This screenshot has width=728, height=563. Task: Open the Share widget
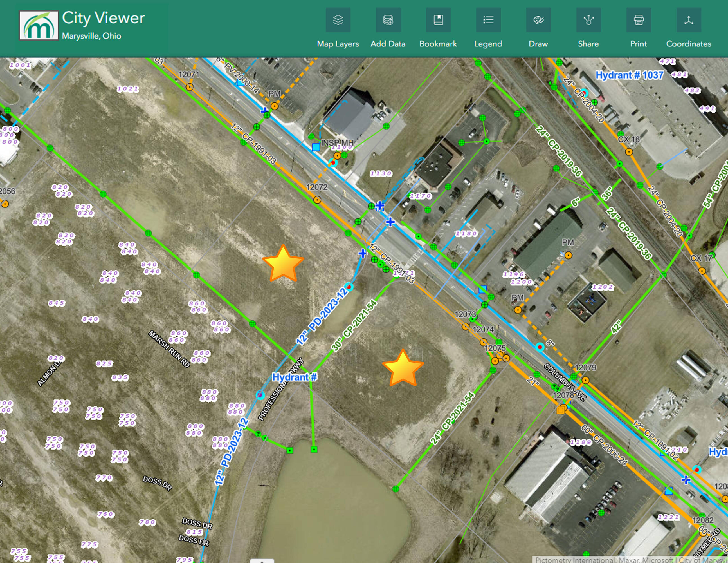pyautogui.click(x=588, y=20)
